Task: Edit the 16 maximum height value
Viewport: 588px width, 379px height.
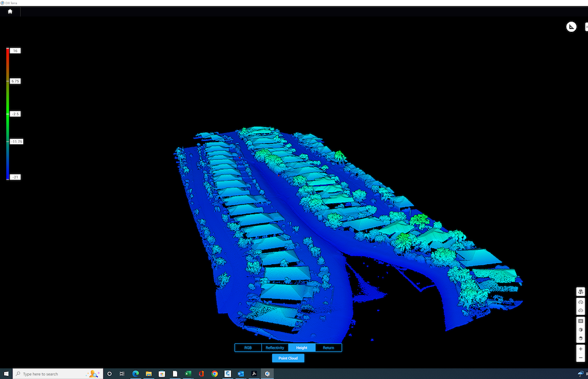Action: coord(15,51)
